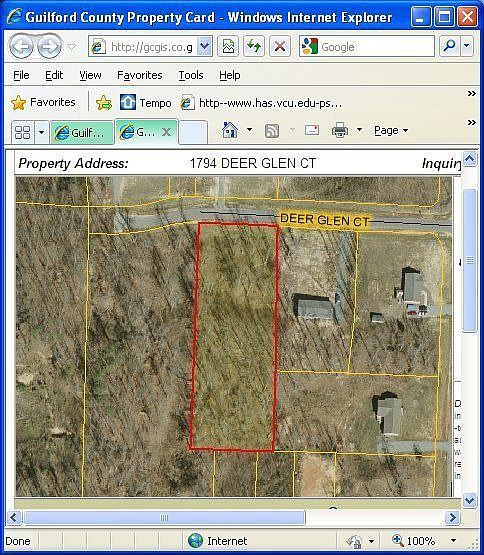Click the 1794 DEER GLEN CT address
This screenshot has width=484, height=555.
pos(252,164)
